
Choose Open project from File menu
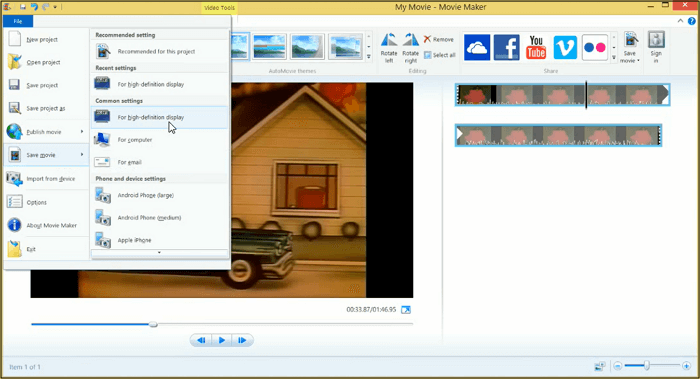click(x=46, y=62)
